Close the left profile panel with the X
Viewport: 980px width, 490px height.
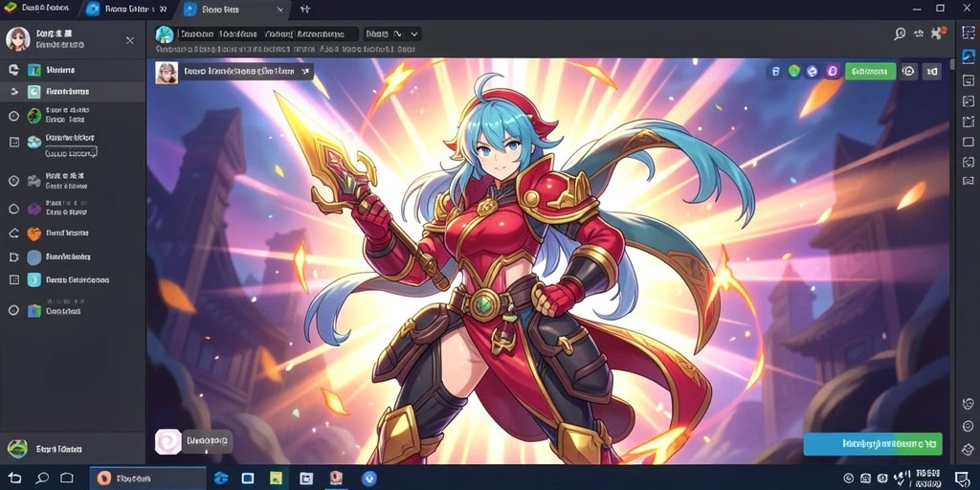coord(130,40)
